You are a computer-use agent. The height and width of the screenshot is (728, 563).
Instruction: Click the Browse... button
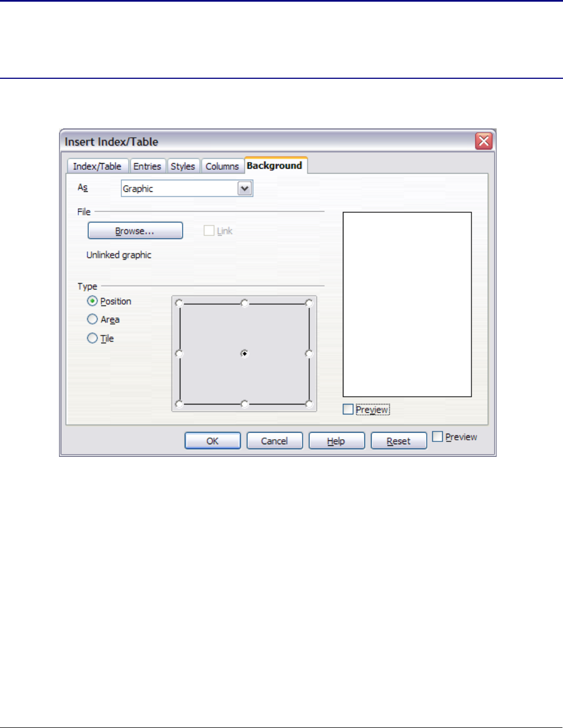click(135, 231)
